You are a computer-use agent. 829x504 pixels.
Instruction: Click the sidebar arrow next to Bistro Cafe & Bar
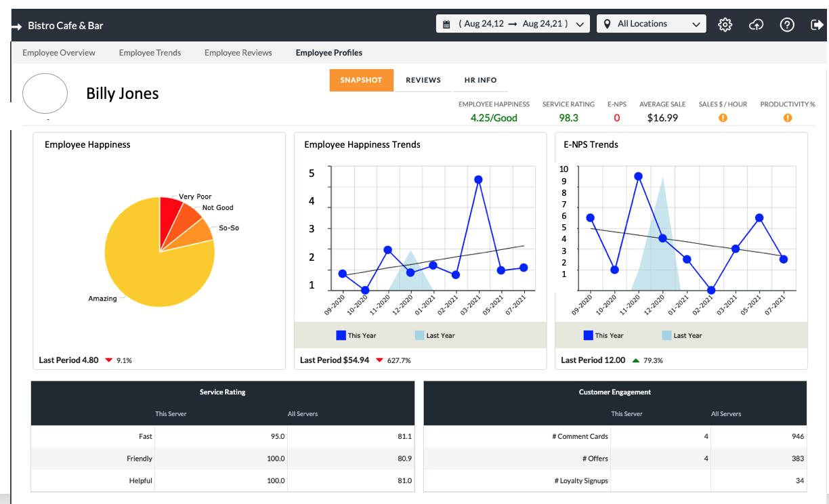17,26
